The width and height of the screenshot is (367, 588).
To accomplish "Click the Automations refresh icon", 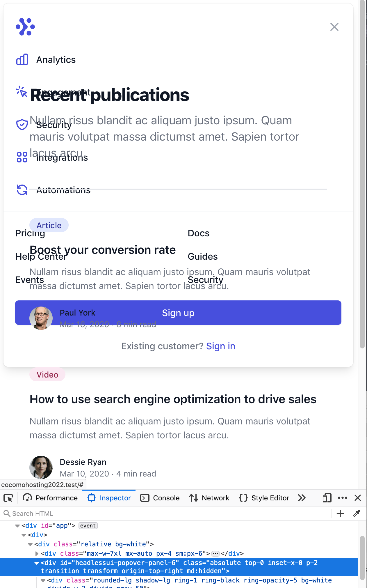I will tap(22, 190).
